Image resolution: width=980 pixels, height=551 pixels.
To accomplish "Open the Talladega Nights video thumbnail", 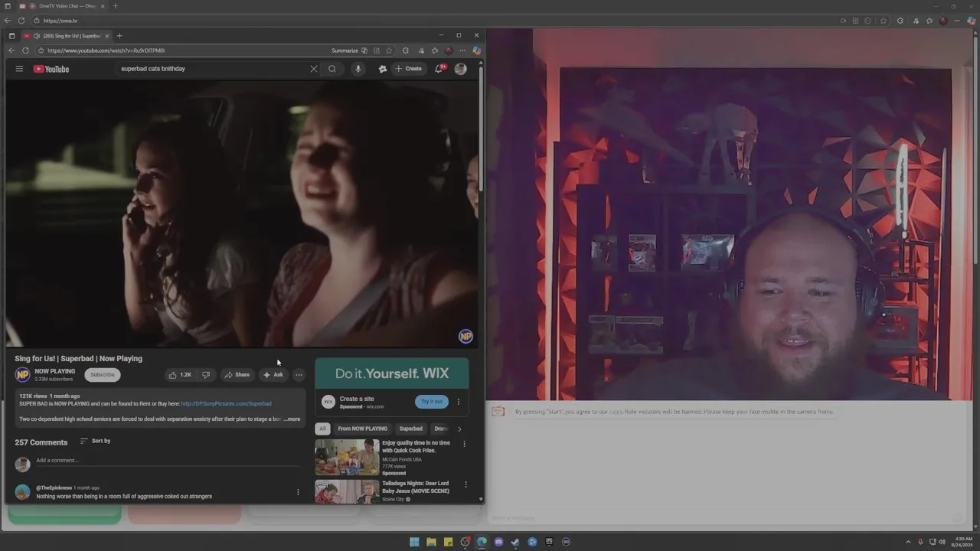I will pos(347,491).
